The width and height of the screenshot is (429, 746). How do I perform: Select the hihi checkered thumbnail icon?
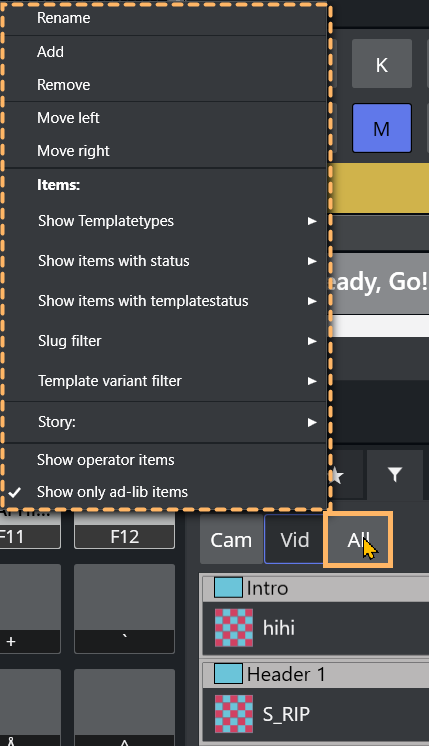pyautogui.click(x=234, y=628)
